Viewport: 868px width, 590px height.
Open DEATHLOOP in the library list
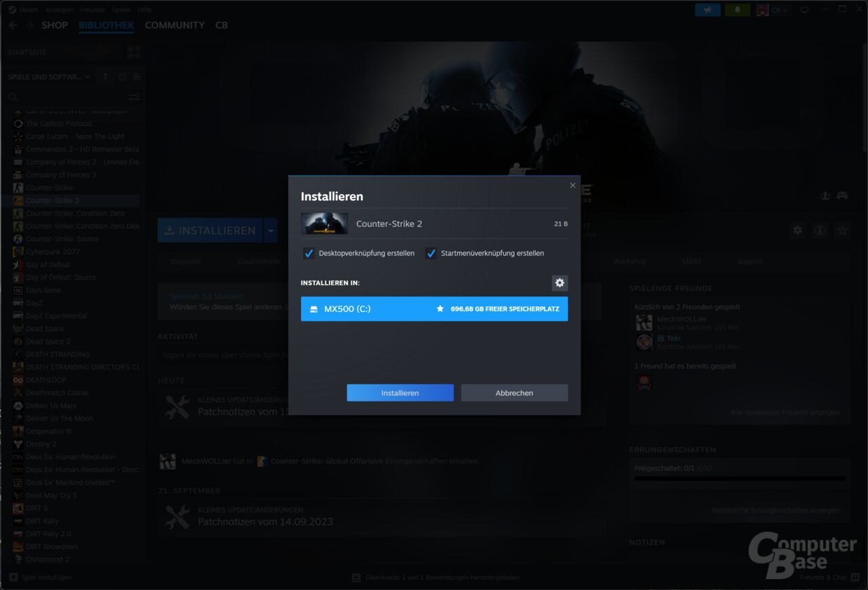click(46, 380)
